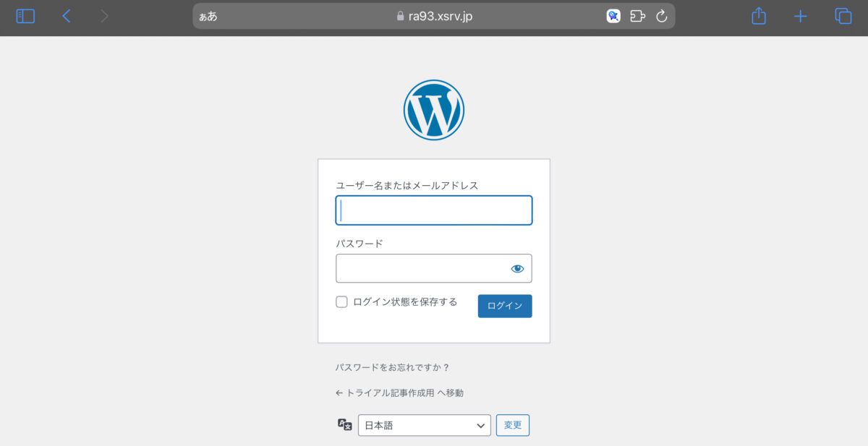Show the Safari sidebar
Screen dimensions: 868x446
pyautogui.click(x=25, y=16)
